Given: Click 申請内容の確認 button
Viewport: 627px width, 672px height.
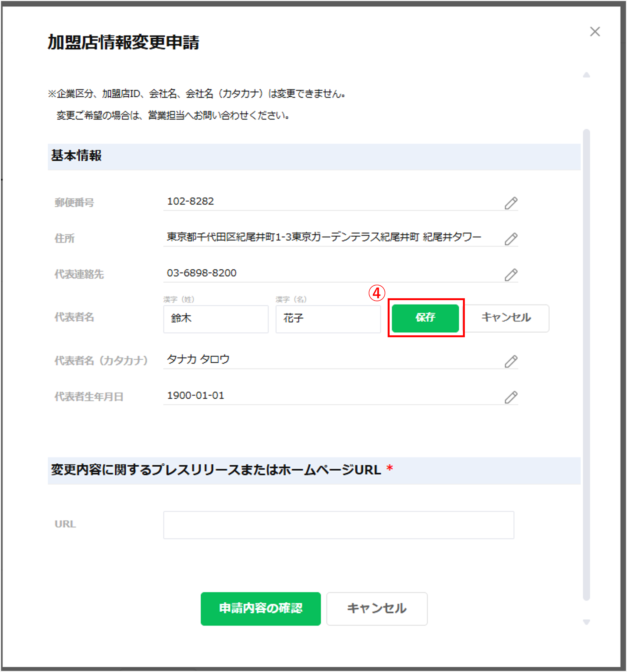Looking at the screenshot, I should (x=260, y=608).
